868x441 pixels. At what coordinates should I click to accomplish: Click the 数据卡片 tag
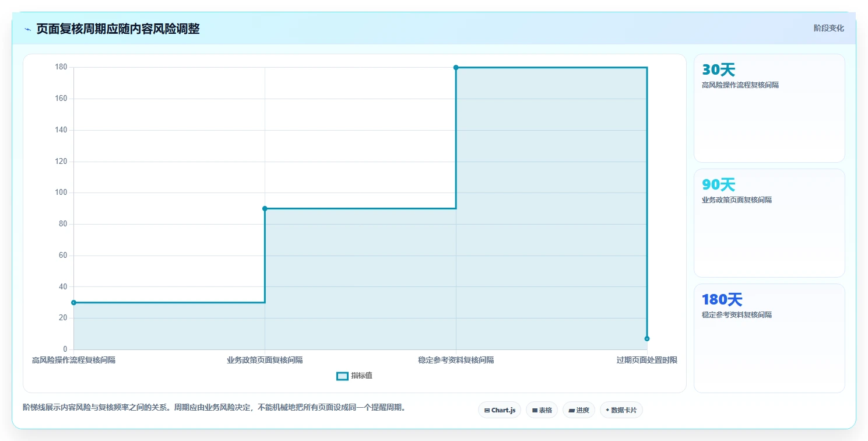click(621, 410)
